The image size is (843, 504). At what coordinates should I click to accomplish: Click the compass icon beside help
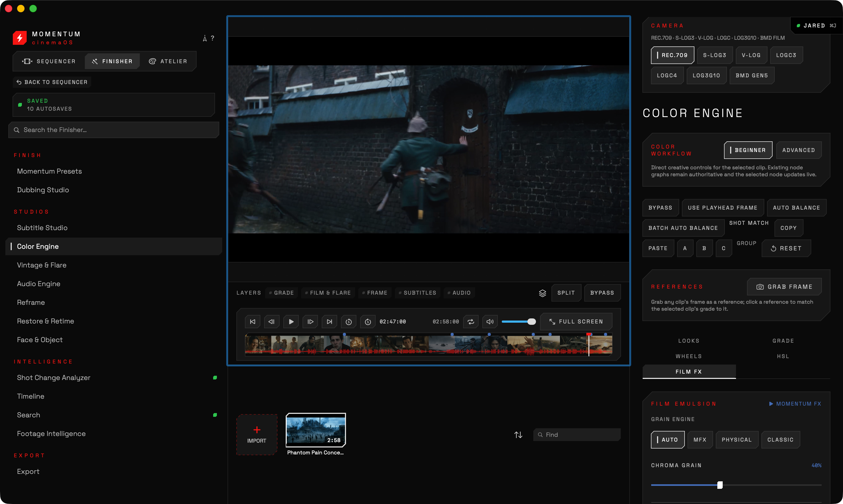[204, 38]
